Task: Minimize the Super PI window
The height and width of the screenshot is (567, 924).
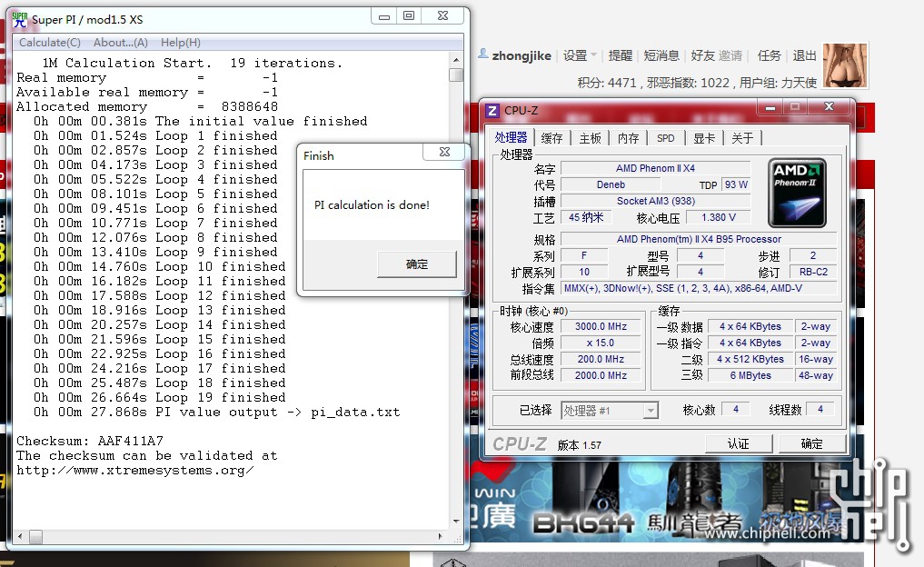Action: click(383, 16)
